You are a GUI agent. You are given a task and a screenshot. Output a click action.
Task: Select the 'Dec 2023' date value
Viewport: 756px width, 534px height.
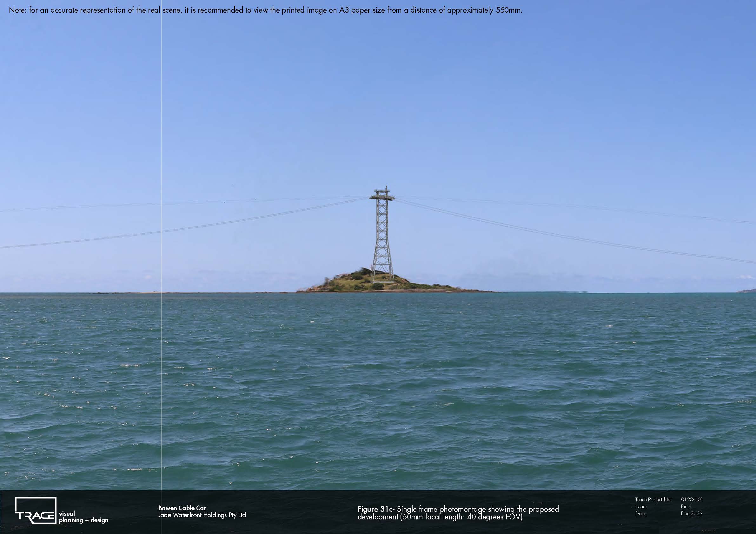(x=692, y=514)
